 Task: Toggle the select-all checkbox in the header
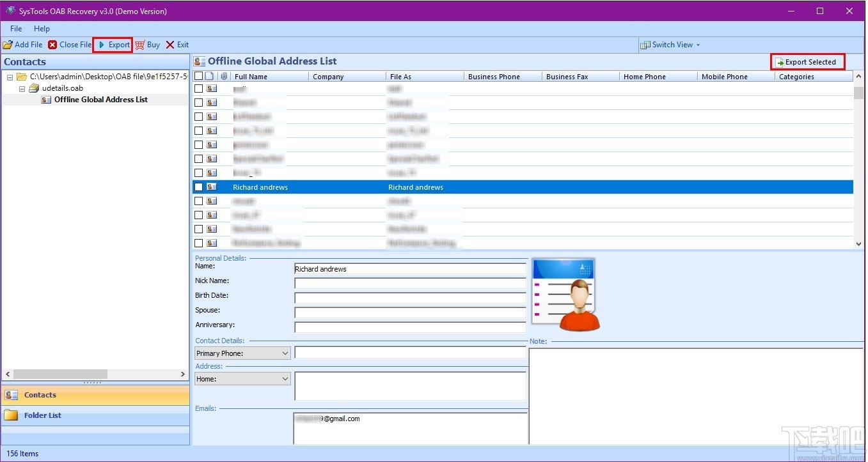198,76
